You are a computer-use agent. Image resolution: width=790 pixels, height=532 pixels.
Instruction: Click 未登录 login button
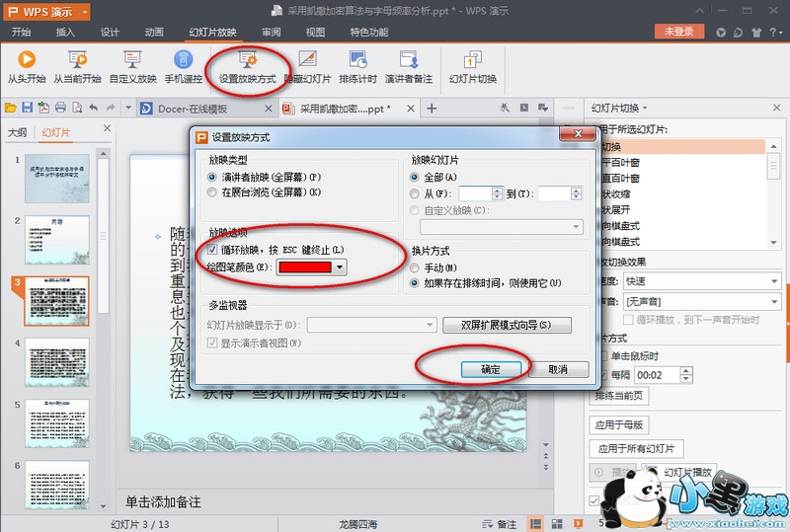tap(678, 32)
